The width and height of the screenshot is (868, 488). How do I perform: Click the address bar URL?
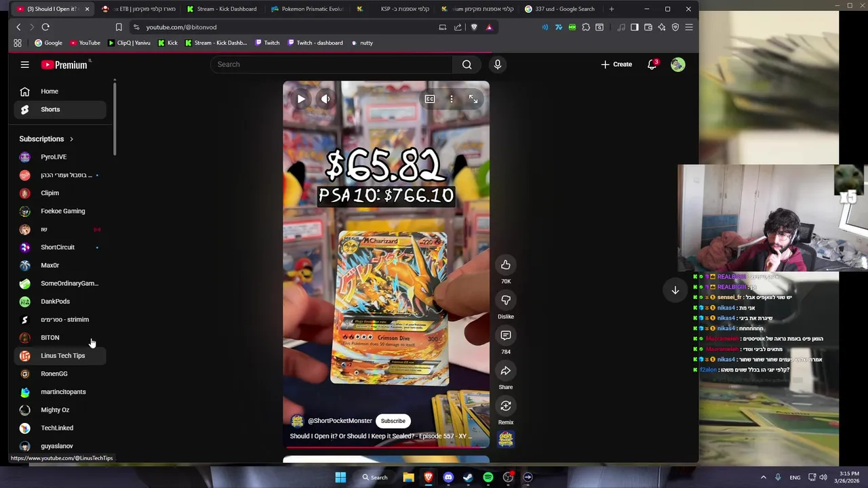coord(181,27)
